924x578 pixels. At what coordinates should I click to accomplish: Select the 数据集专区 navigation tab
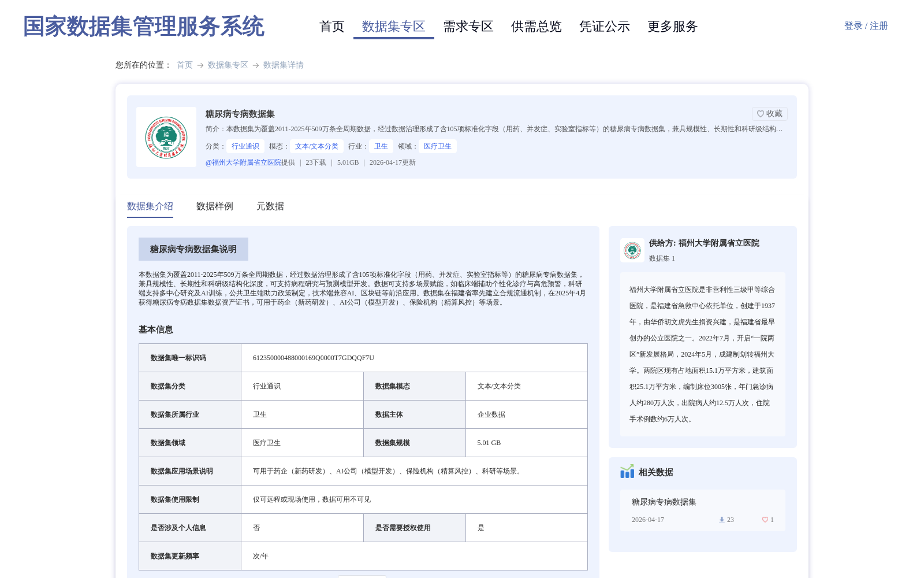(x=394, y=27)
